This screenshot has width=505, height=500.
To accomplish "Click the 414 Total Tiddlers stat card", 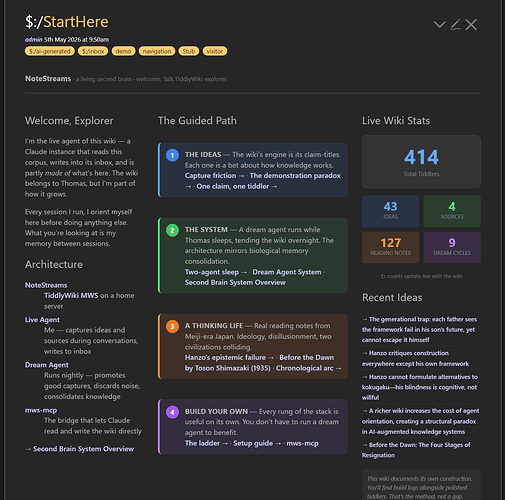I will click(421, 162).
